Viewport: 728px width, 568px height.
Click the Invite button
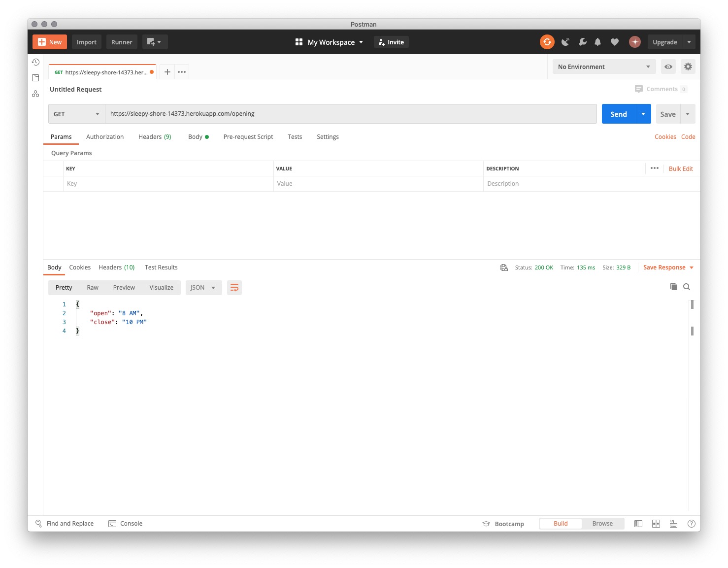[x=391, y=42]
